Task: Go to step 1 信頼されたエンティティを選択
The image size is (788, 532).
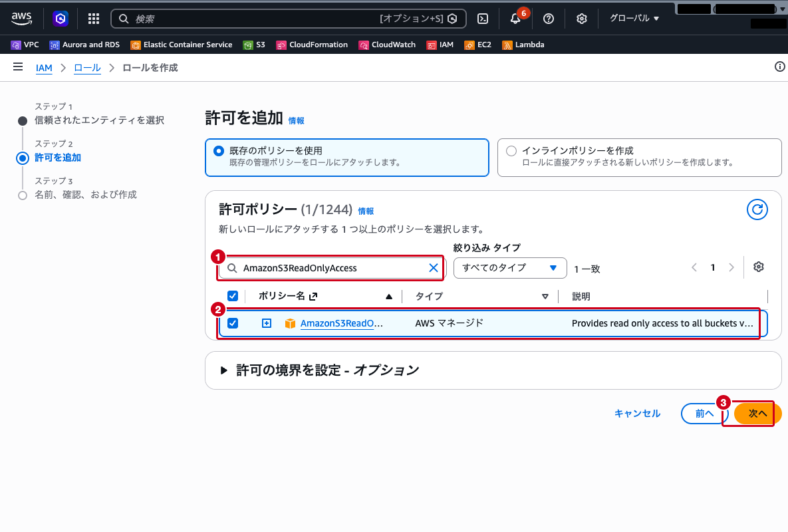Action: 99,120
